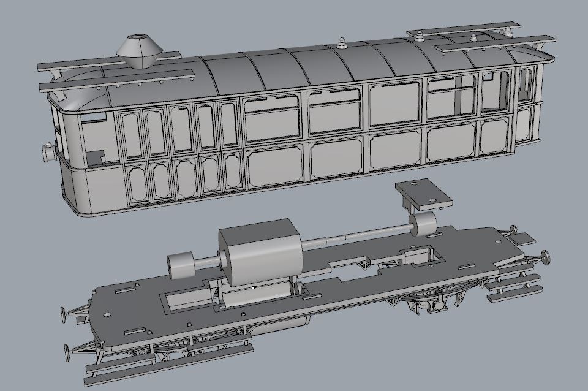The height and width of the screenshot is (391, 588).
Task: Pick the cylinder at drive shaft's far end
Action: pos(423,224)
